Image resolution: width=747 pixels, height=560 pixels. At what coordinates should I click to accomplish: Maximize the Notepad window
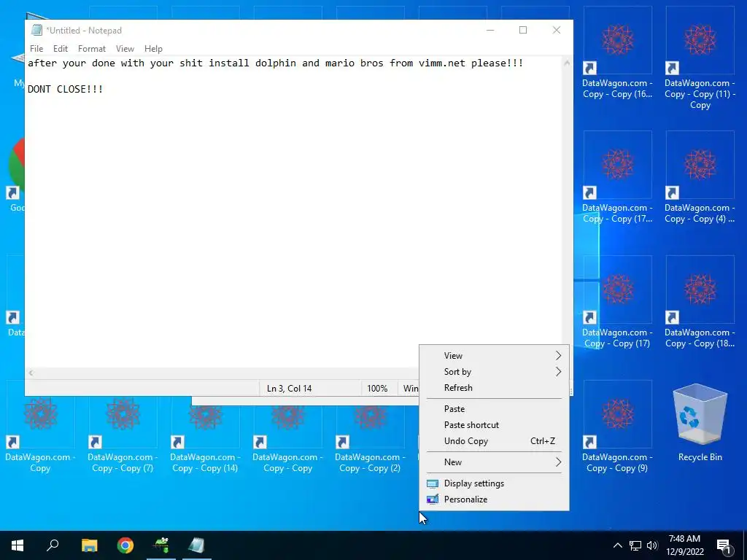(523, 30)
